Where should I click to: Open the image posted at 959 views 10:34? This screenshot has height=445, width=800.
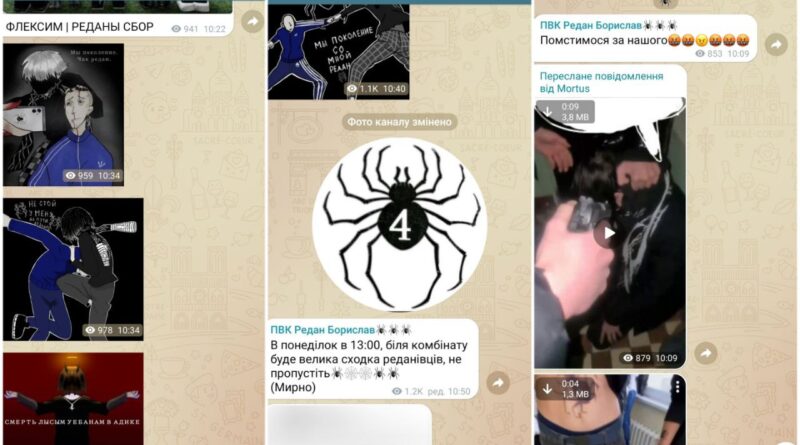click(x=63, y=114)
